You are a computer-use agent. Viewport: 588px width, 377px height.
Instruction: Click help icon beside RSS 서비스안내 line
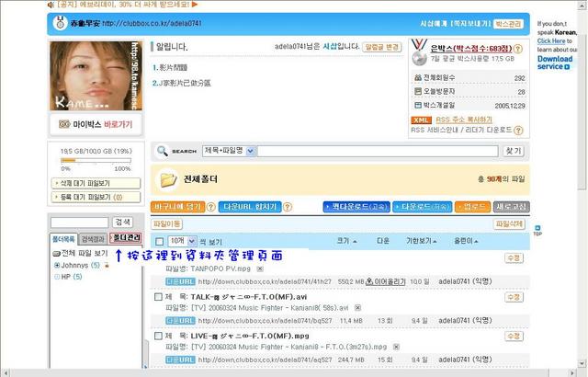pos(518,131)
